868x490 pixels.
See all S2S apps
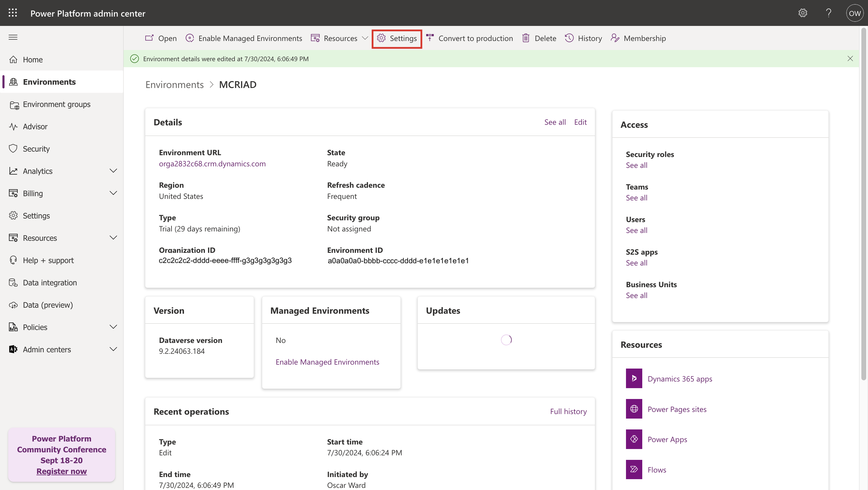(x=637, y=263)
